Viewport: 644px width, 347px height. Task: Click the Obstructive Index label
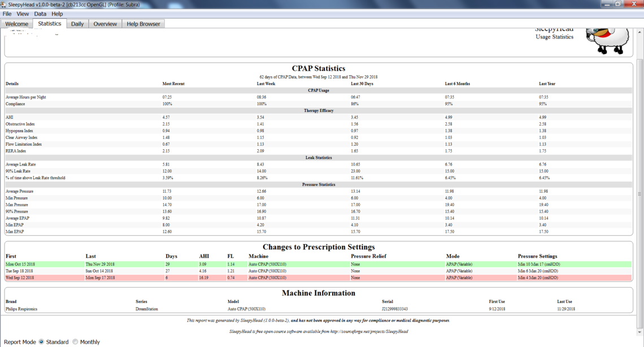point(20,124)
